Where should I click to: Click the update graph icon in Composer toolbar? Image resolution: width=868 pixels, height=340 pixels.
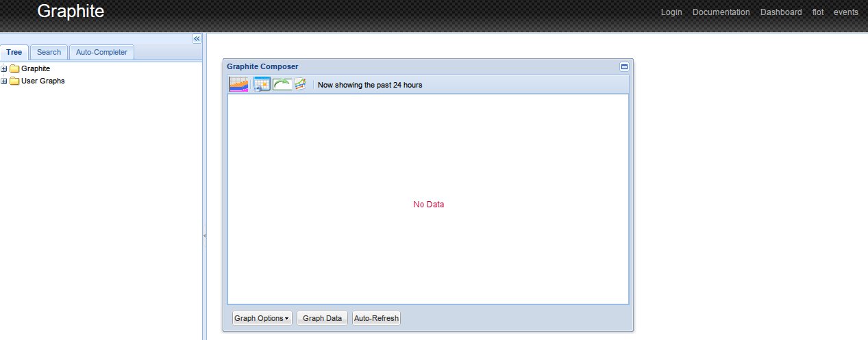(x=239, y=84)
